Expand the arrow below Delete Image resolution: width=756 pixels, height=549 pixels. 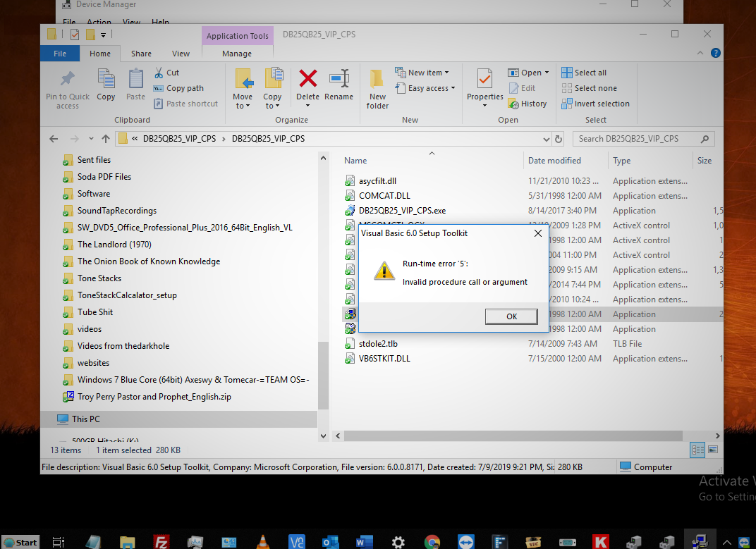coord(307,106)
